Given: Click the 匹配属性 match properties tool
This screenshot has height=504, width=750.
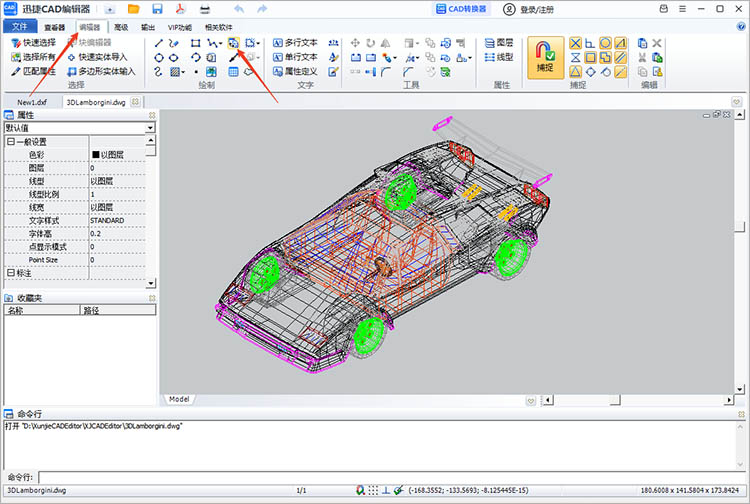Looking at the screenshot, I should tap(34, 71).
